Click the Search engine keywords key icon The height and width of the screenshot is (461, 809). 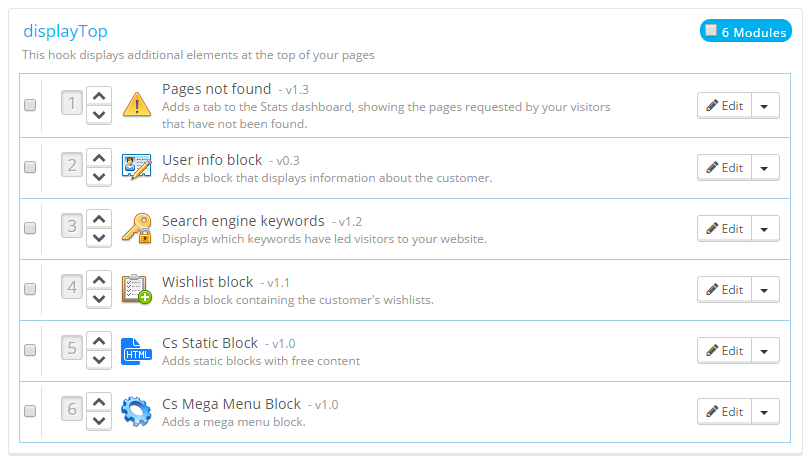tap(136, 227)
